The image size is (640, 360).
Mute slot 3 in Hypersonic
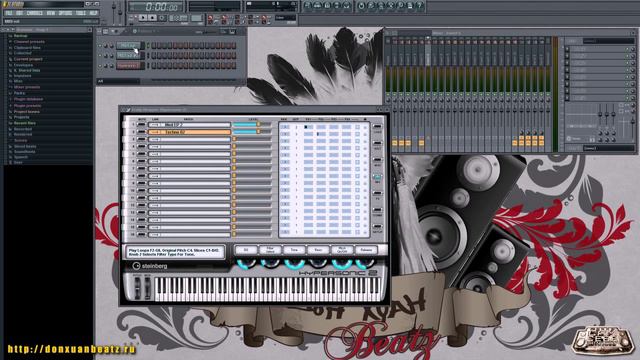point(141,139)
